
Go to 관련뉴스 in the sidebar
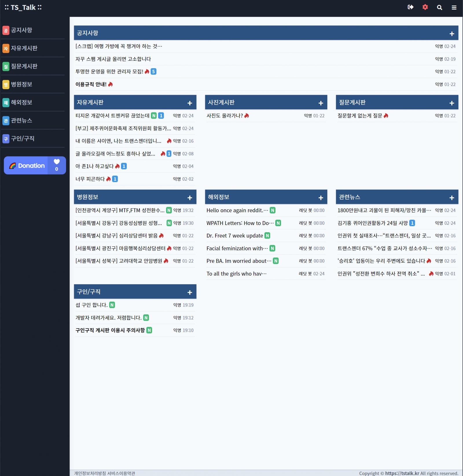(x=22, y=121)
